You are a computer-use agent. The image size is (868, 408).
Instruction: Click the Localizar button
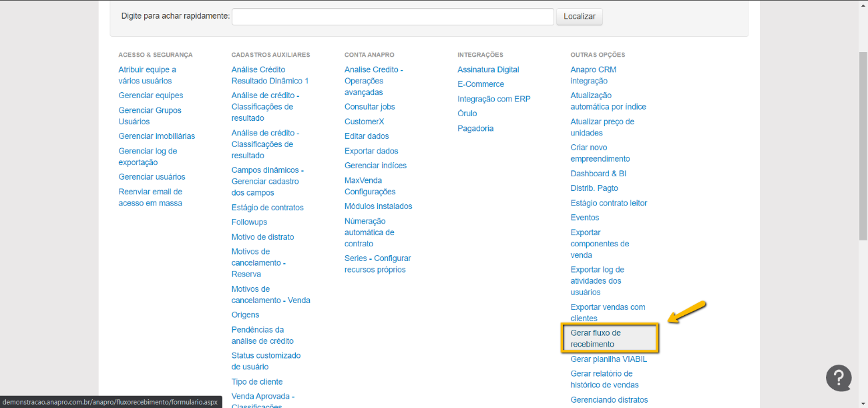click(x=579, y=17)
